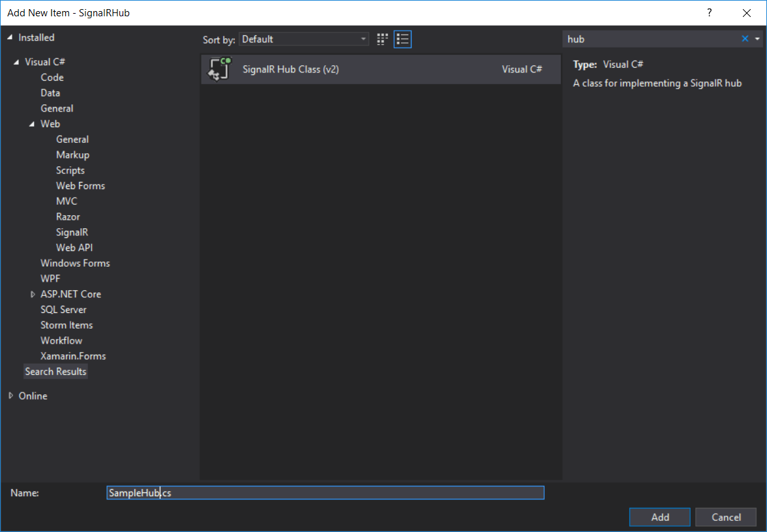Viewport: 767px width, 532px height.
Task: Open the Sort by Default dropdown
Action: point(304,39)
